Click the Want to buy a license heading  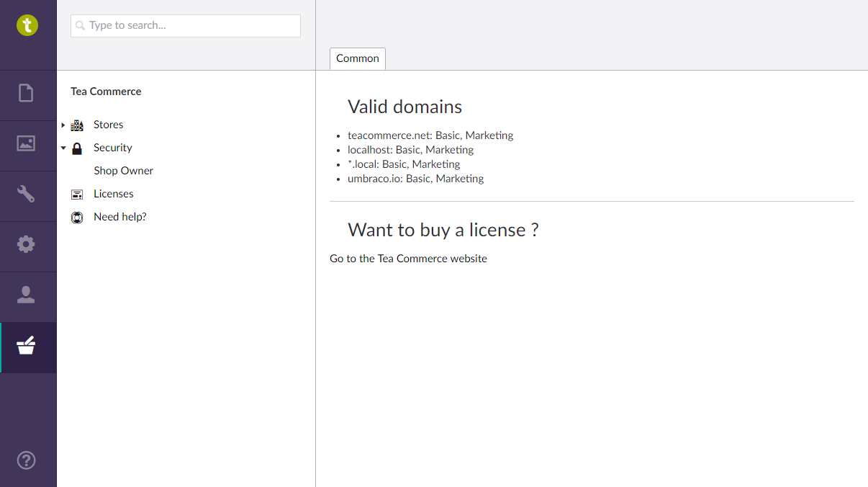443,230
